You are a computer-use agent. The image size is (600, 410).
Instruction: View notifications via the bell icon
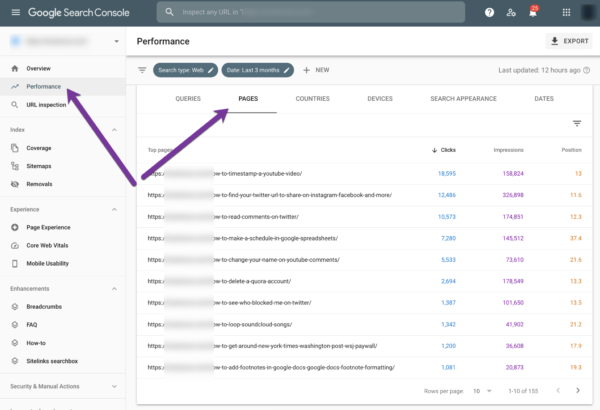pyautogui.click(x=533, y=12)
